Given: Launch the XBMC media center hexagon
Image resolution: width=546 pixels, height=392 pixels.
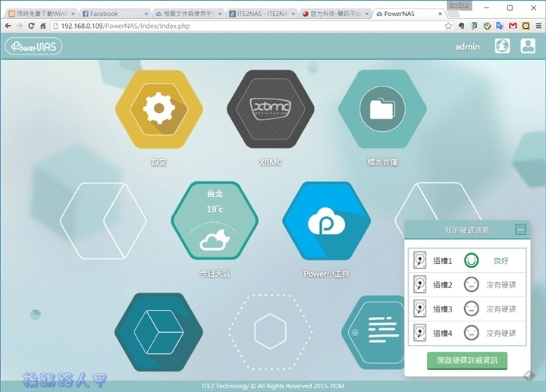Looking at the screenshot, I should (x=271, y=109).
